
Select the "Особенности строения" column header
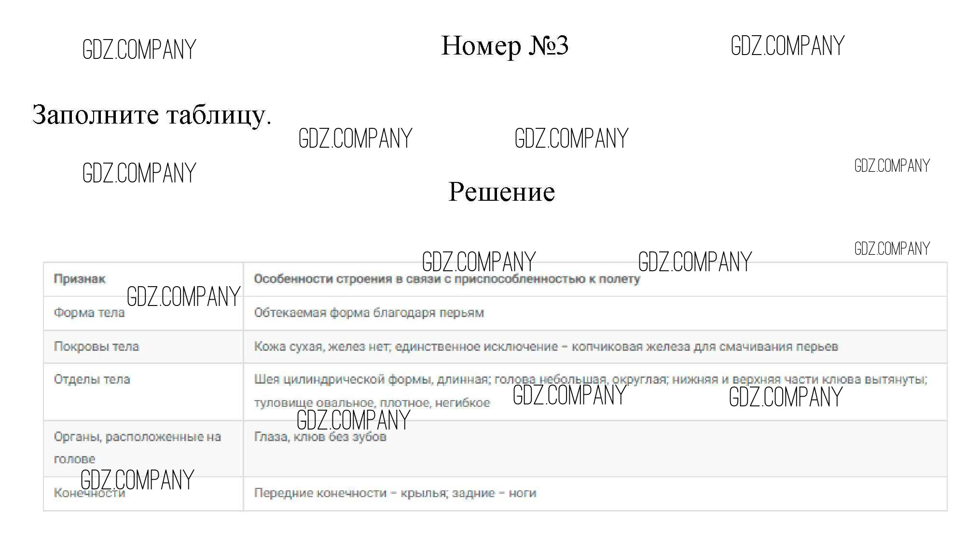coord(446,279)
